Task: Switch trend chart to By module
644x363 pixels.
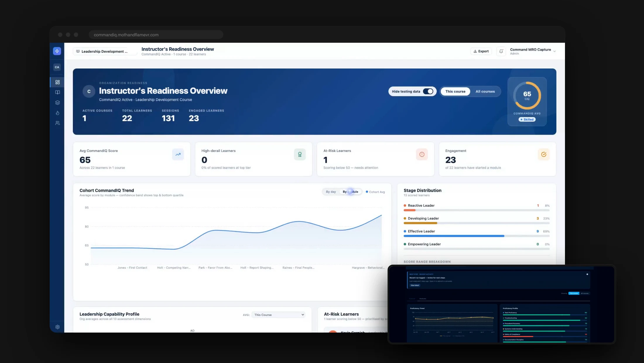Action: click(350, 192)
